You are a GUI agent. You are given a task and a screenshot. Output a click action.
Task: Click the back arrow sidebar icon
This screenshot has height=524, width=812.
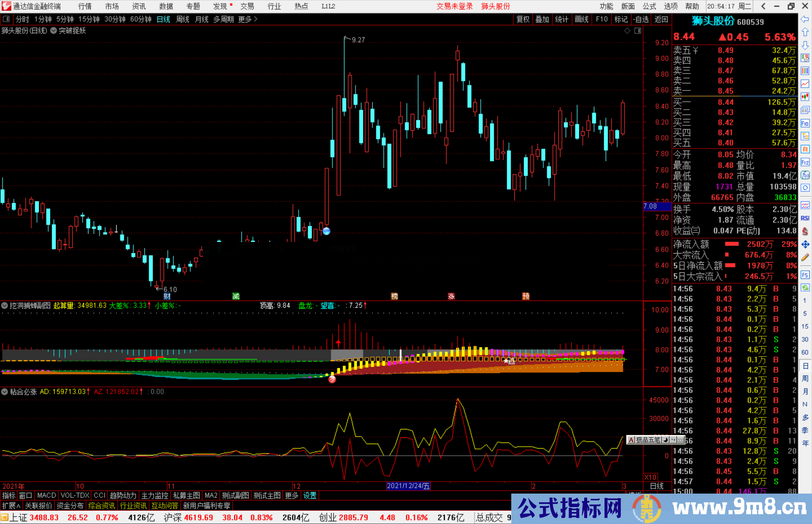pos(805,19)
